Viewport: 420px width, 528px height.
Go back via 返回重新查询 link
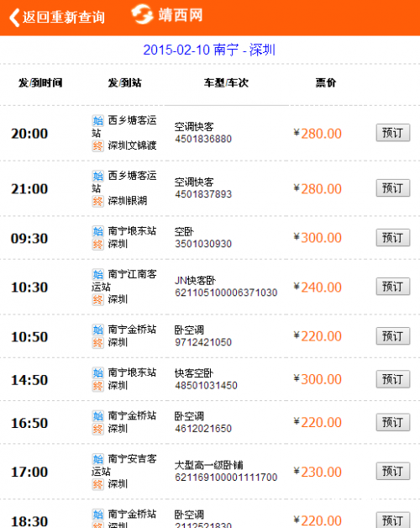tap(64, 17)
